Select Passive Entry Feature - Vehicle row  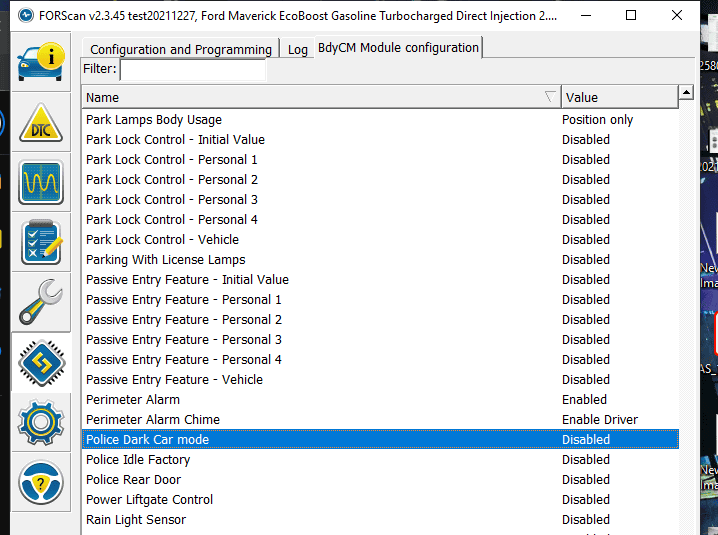click(x=380, y=380)
